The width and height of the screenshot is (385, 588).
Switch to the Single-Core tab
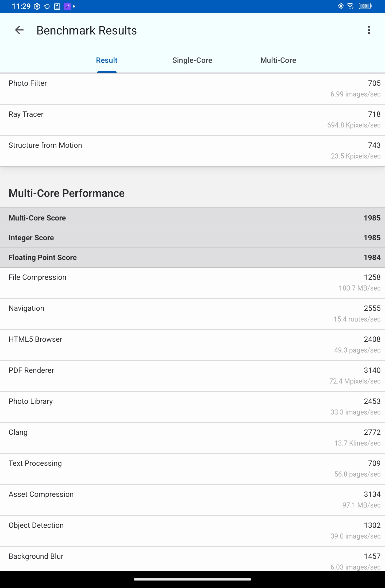[x=192, y=60]
